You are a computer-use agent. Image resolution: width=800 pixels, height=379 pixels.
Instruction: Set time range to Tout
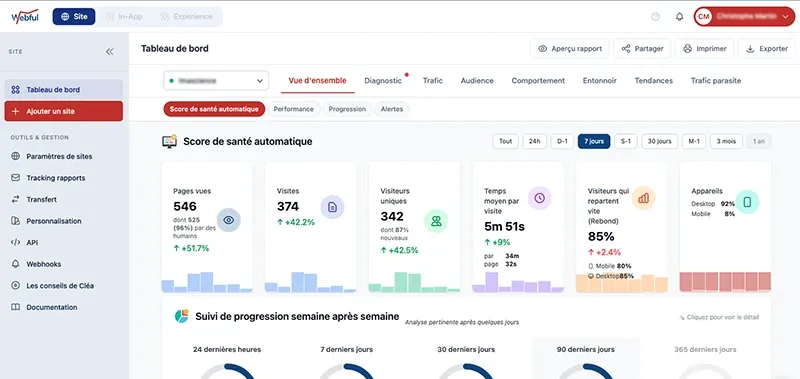tap(506, 141)
